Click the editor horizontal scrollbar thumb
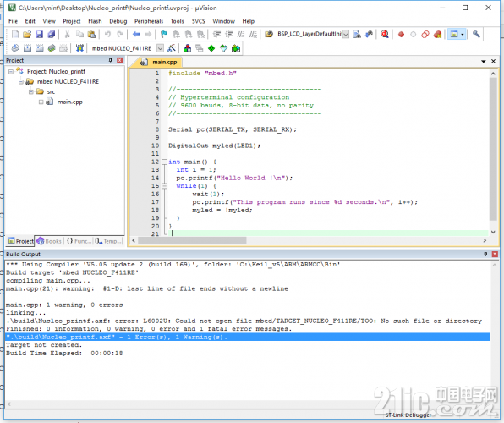This screenshot has width=504, height=423. (x=192, y=240)
